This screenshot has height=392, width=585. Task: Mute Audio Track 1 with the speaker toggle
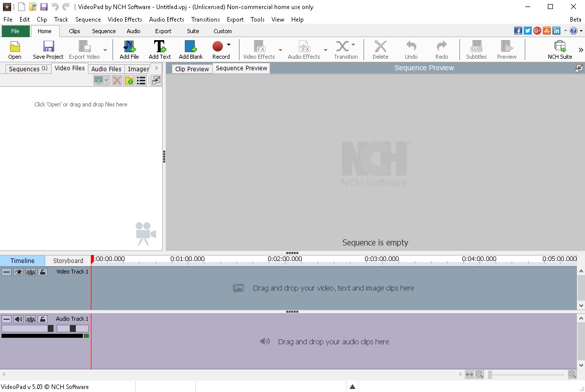tap(19, 319)
